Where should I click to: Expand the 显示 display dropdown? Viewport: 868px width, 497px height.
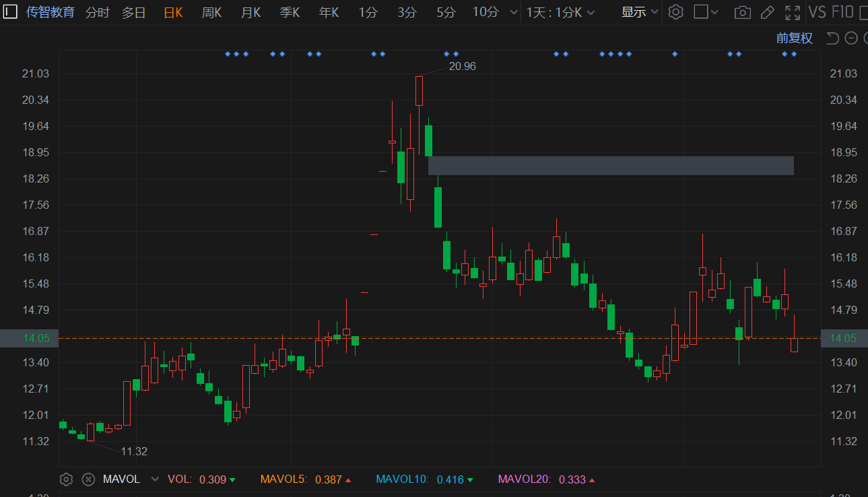(x=639, y=12)
